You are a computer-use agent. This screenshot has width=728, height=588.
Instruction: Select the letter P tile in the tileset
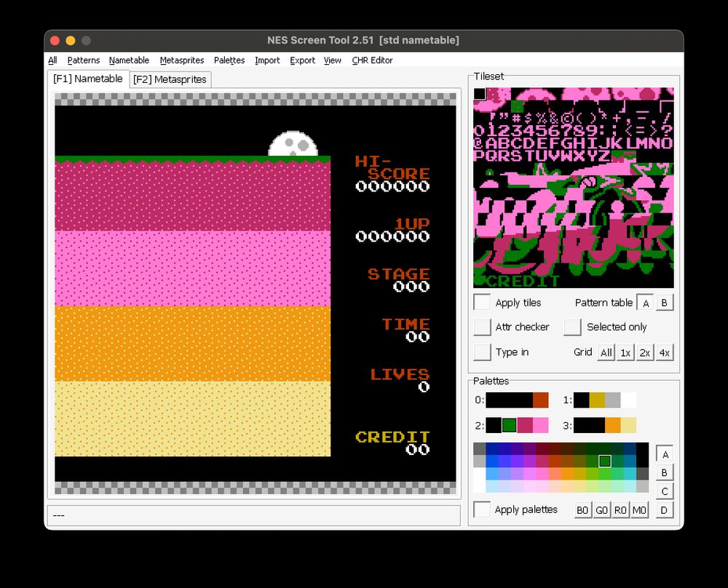pos(480,156)
